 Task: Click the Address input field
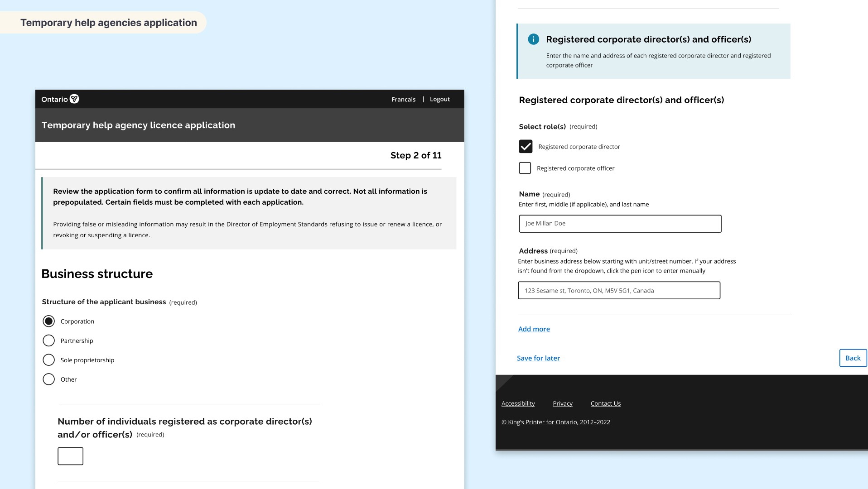click(x=619, y=290)
